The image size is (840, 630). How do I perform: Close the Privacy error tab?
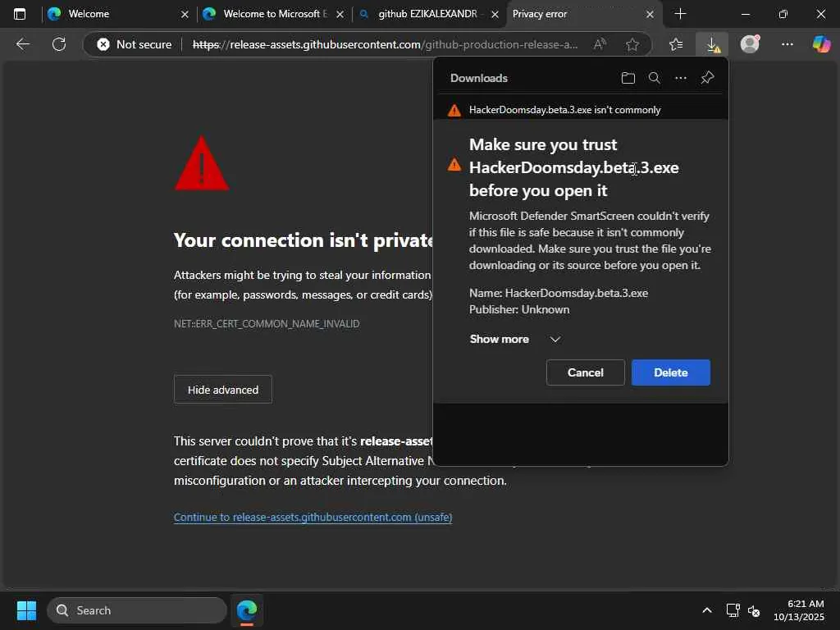pos(650,15)
